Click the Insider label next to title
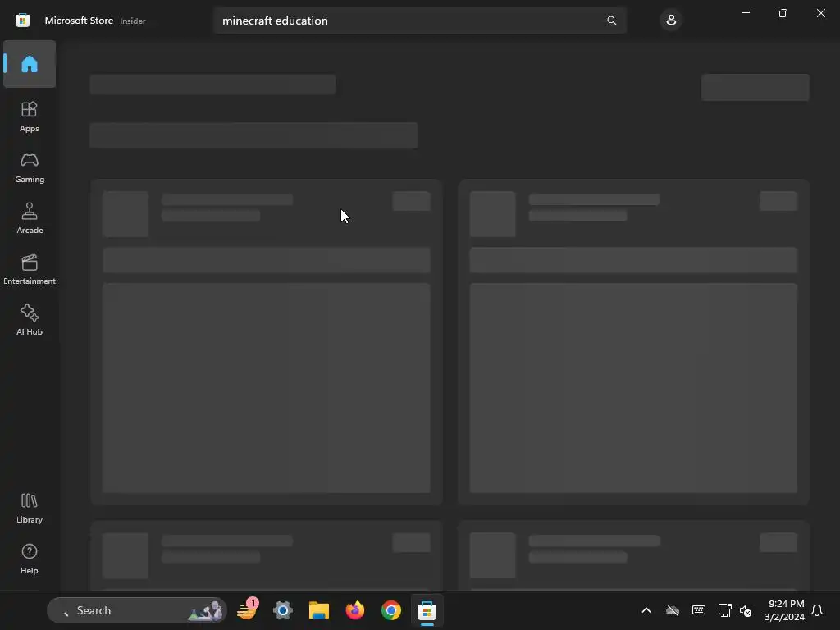 (133, 21)
